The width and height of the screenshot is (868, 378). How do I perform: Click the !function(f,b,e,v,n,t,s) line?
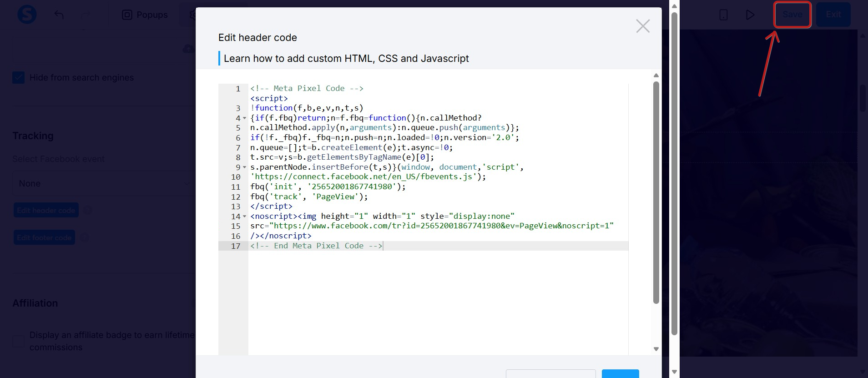click(x=307, y=108)
